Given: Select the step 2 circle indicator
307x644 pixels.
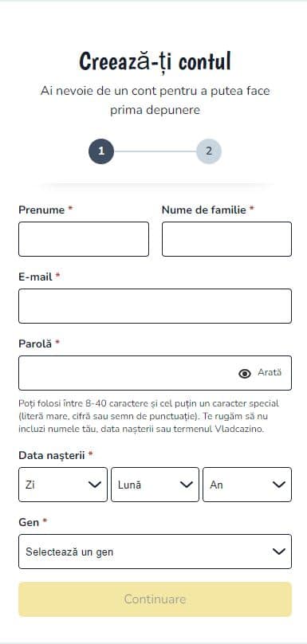Looking at the screenshot, I should click(x=209, y=151).
